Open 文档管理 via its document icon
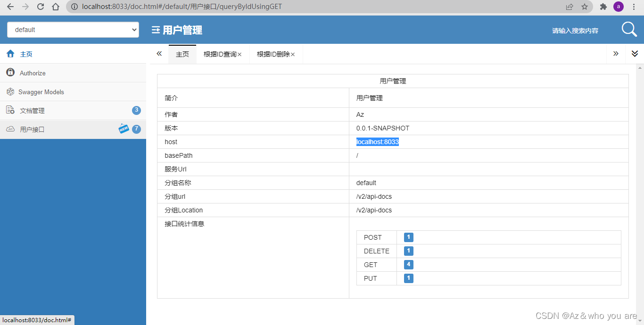The image size is (644, 325). [x=10, y=110]
